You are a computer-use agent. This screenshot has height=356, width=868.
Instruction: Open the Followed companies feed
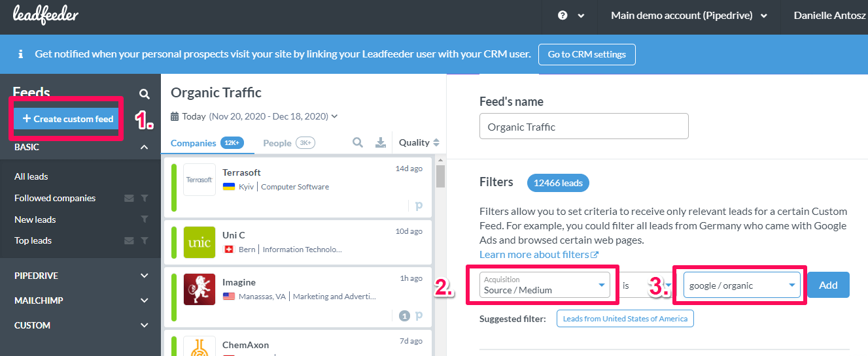click(x=55, y=198)
